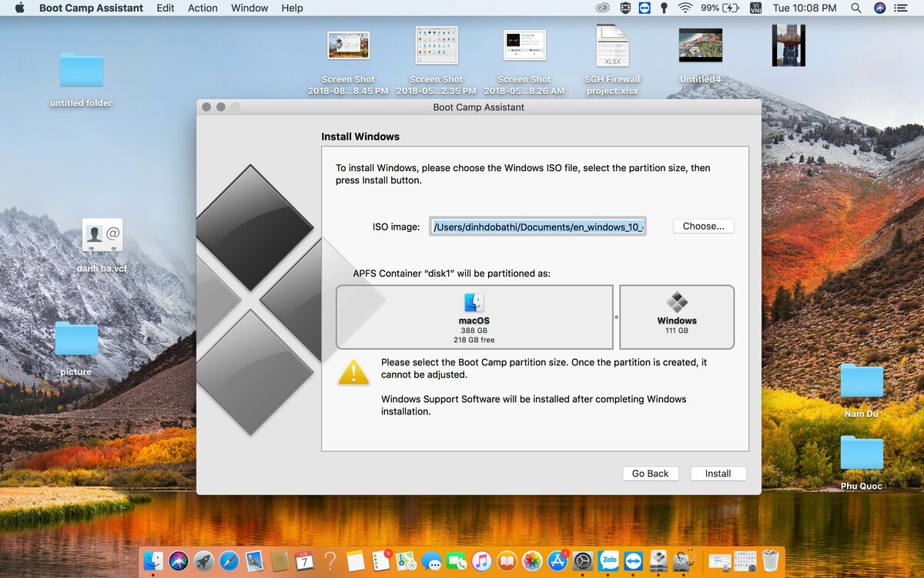Click Wi-Fi status icon in menu bar
Image resolution: width=924 pixels, height=578 pixels.
click(685, 8)
